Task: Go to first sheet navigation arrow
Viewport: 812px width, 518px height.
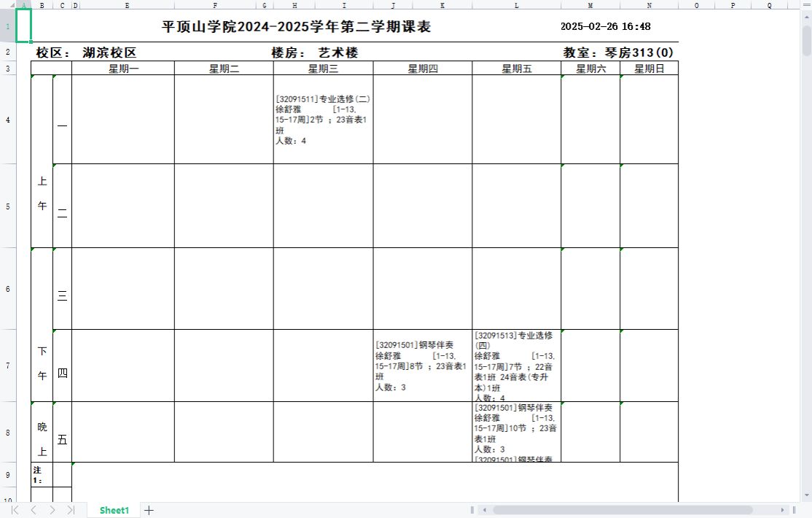Action: tap(15, 510)
